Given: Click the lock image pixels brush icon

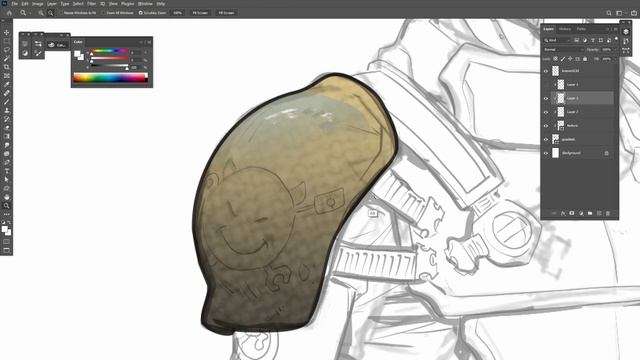Looking at the screenshot, I should pos(563,59).
